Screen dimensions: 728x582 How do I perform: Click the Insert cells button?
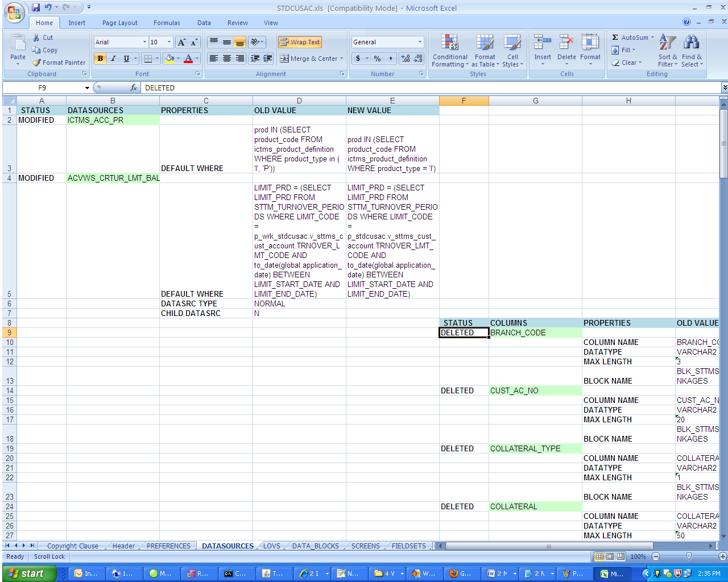point(543,50)
